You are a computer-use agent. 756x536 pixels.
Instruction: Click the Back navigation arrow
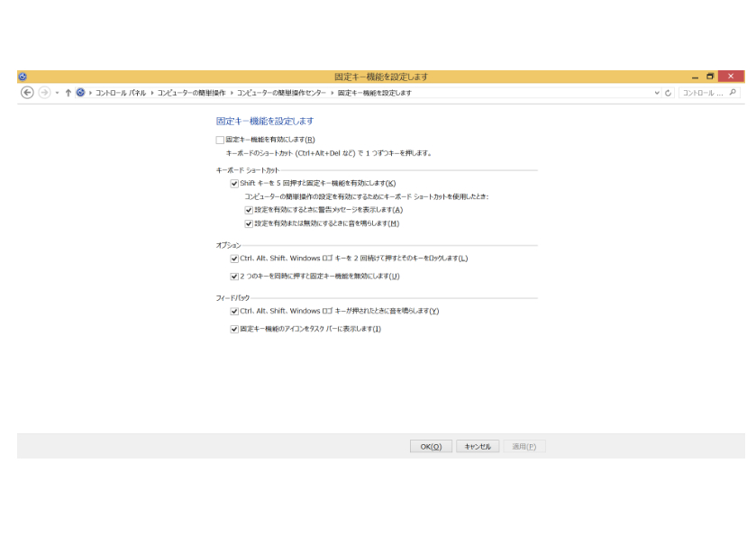[x=27, y=93]
